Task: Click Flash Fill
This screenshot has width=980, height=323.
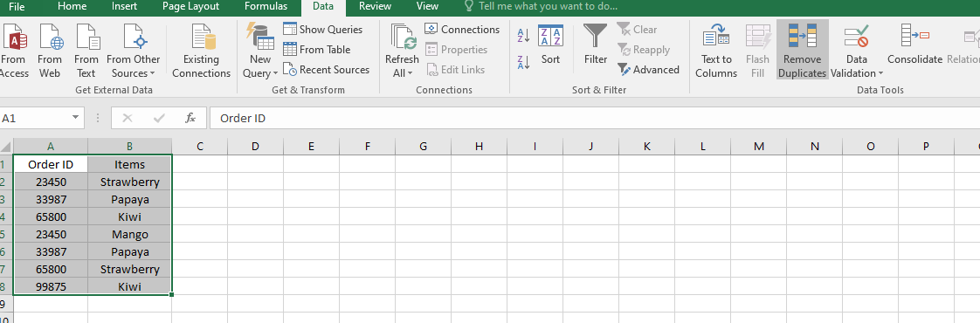Action: pos(757,50)
